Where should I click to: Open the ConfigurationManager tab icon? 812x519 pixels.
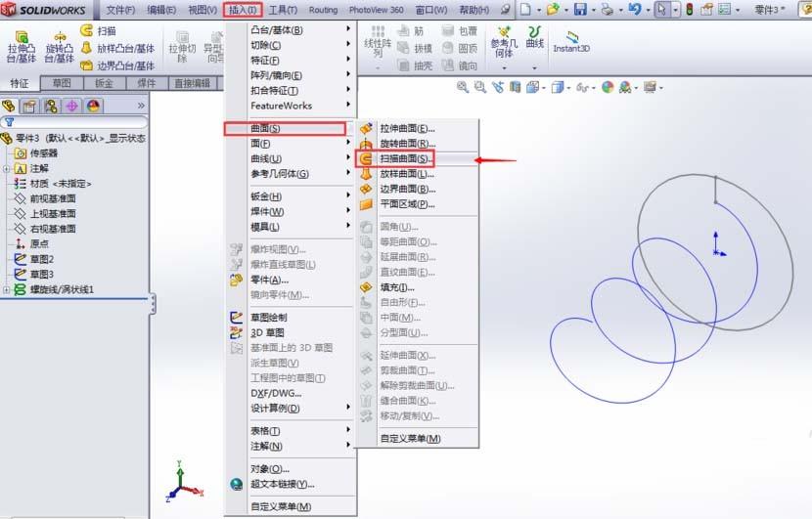tap(51, 107)
